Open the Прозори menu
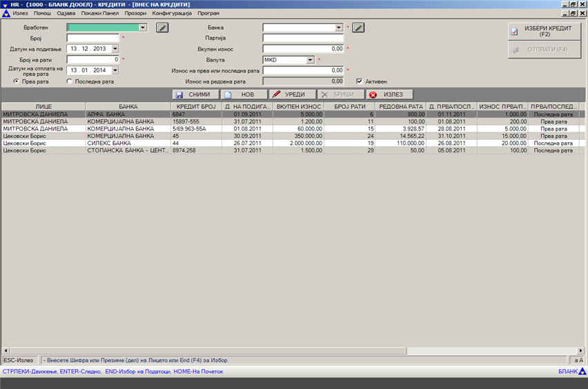Image resolution: width=588 pixels, height=389 pixels. pyautogui.click(x=136, y=13)
